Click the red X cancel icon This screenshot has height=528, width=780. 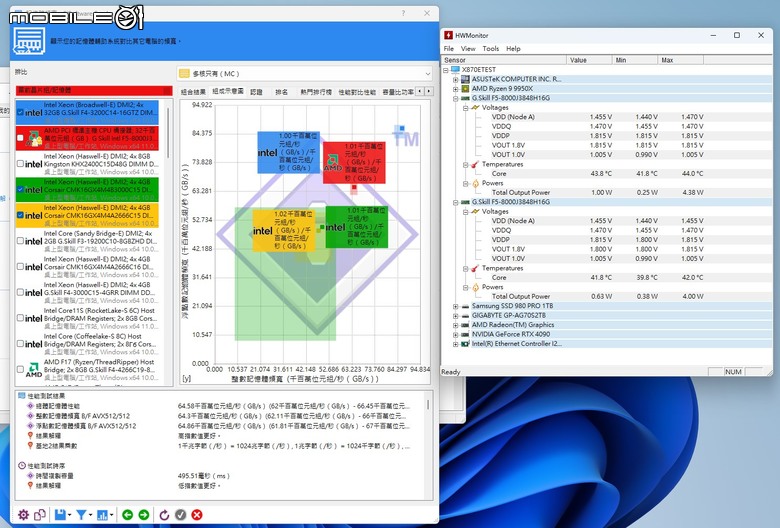[x=197, y=515]
